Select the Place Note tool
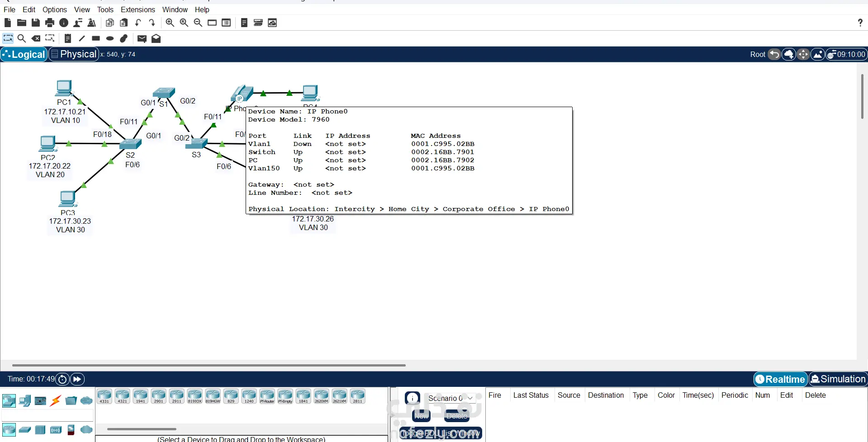Image resolution: width=868 pixels, height=442 pixels. [68, 38]
